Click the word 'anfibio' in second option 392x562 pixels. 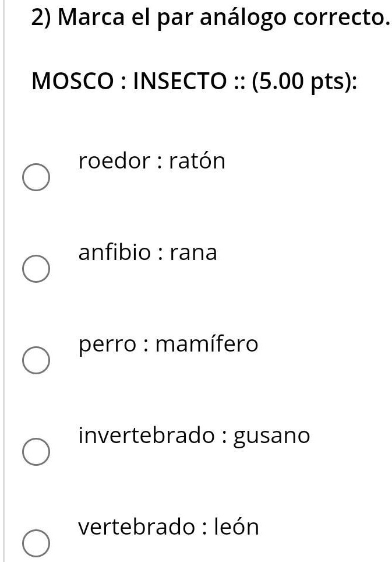coord(114,252)
